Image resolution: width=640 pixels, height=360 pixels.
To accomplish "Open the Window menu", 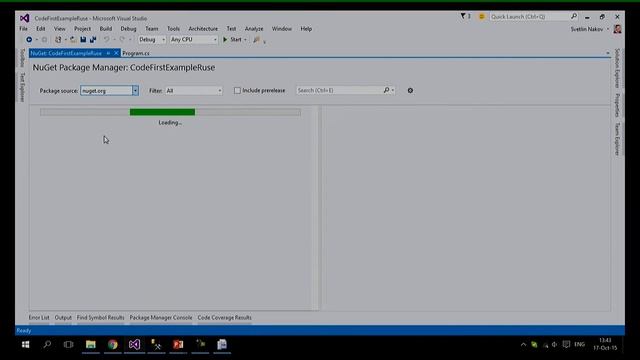I will (x=282, y=29).
